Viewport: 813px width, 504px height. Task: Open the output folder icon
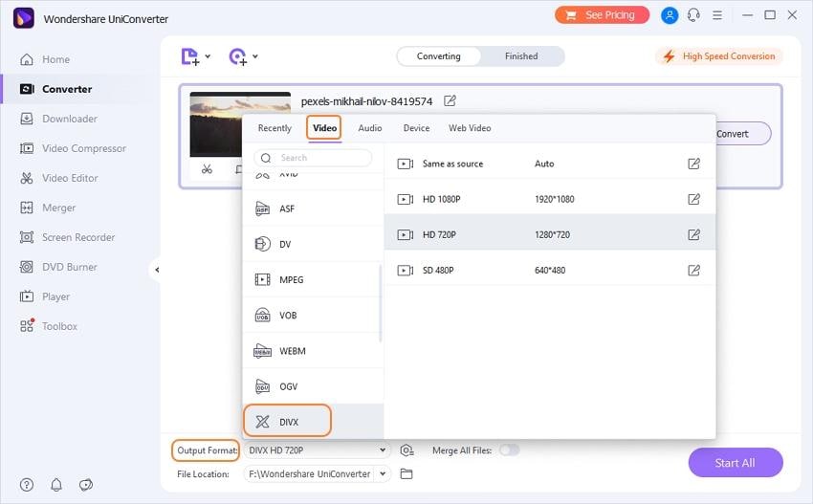[406, 473]
